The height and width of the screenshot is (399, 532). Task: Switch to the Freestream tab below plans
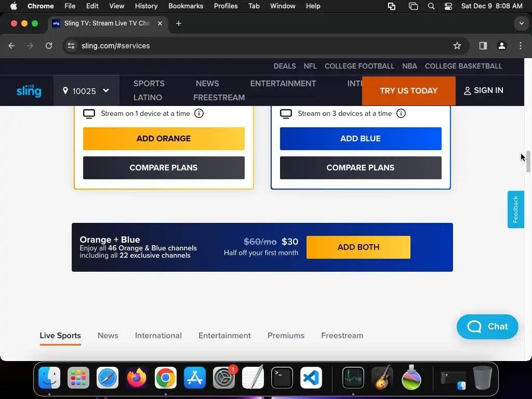(342, 336)
